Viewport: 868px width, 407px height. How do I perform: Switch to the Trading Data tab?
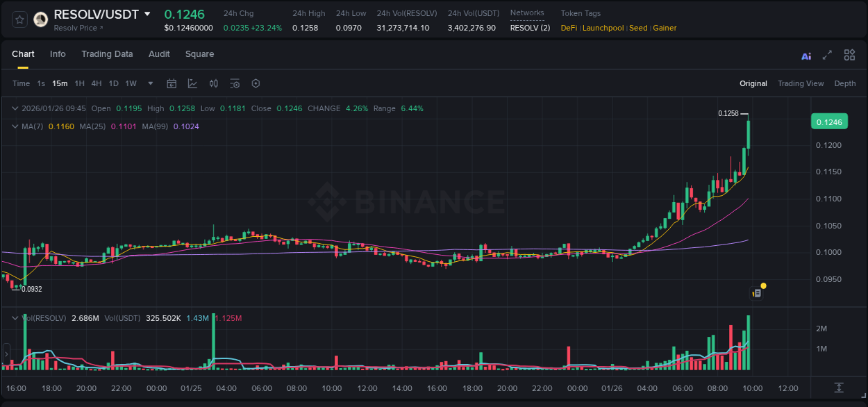coord(107,53)
